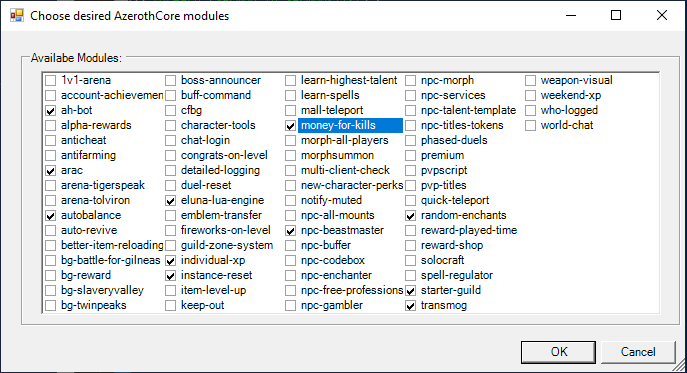687x373 pixels.
Task: Click character-tools list item
Action: 218,125
